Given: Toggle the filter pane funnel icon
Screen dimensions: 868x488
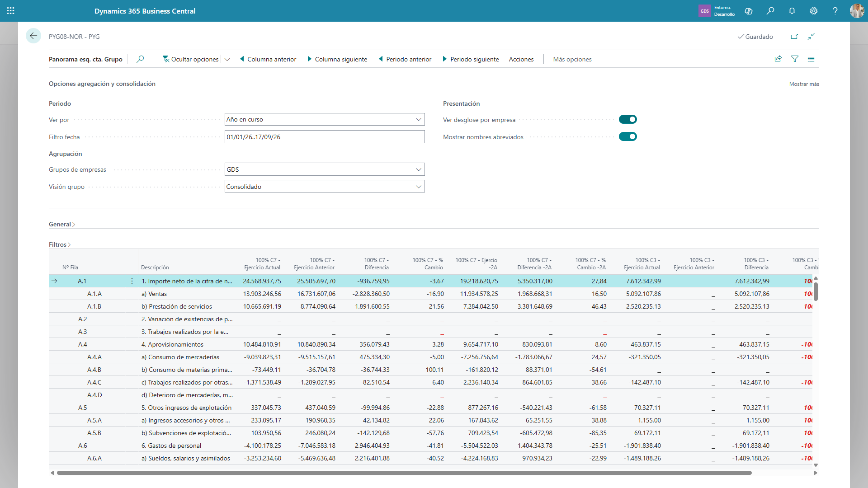Looking at the screenshot, I should (795, 59).
